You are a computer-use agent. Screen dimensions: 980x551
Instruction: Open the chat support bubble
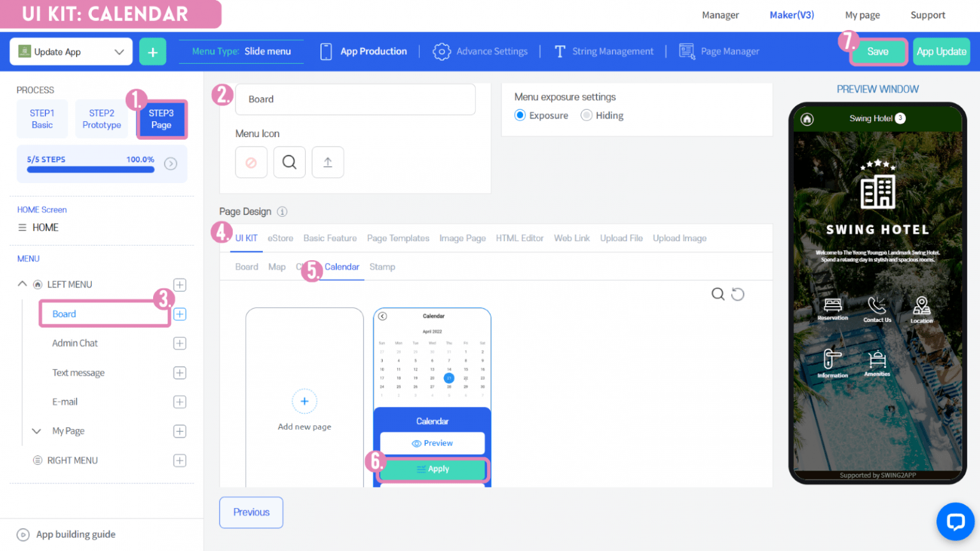955,522
